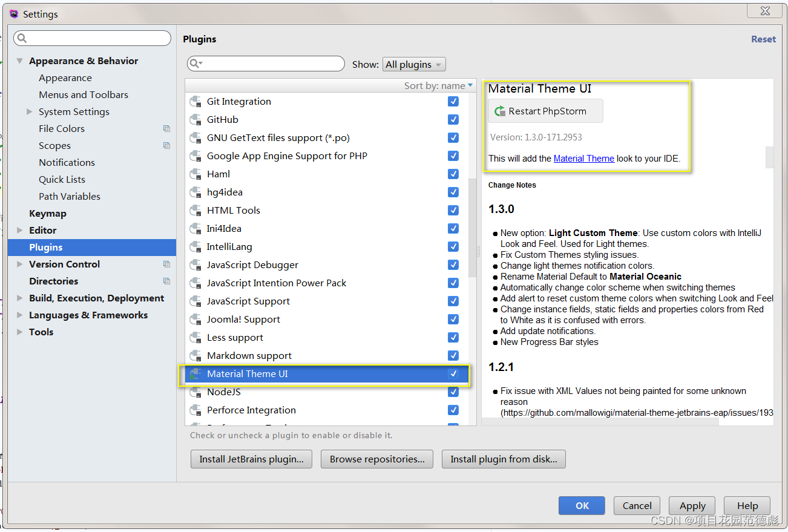The image size is (788, 532).
Task: Click the project-level icon beside Scopes
Action: (x=166, y=146)
